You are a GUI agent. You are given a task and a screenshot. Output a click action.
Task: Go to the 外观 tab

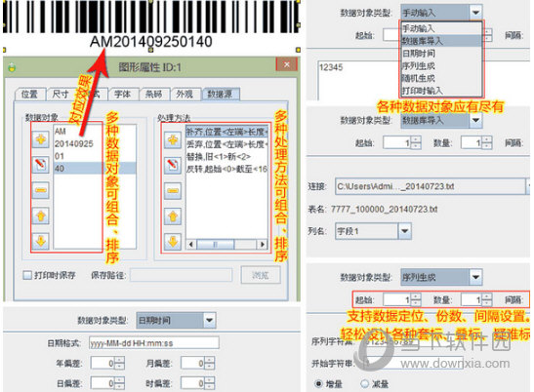pyautogui.click(x=185, y=94)
